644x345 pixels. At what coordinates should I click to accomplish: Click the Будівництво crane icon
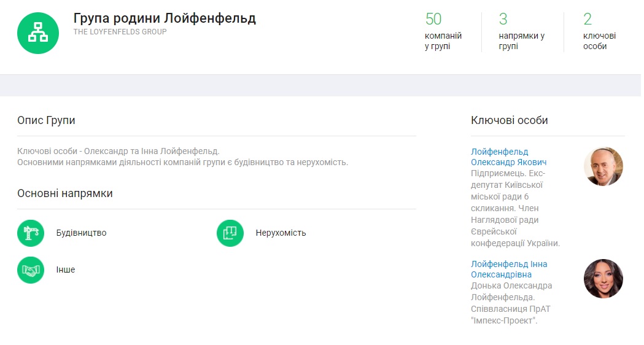click(31, 233)
